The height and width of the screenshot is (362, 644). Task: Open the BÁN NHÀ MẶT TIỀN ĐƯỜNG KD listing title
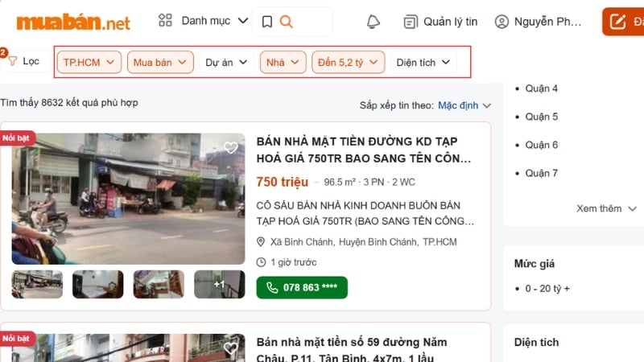[364, 150]
